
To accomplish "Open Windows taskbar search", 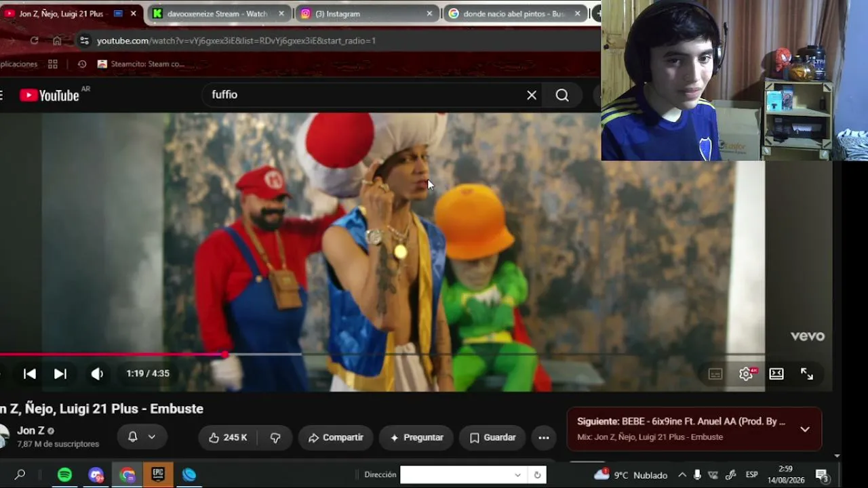I will pyautogui.click(x=20, y=474).
